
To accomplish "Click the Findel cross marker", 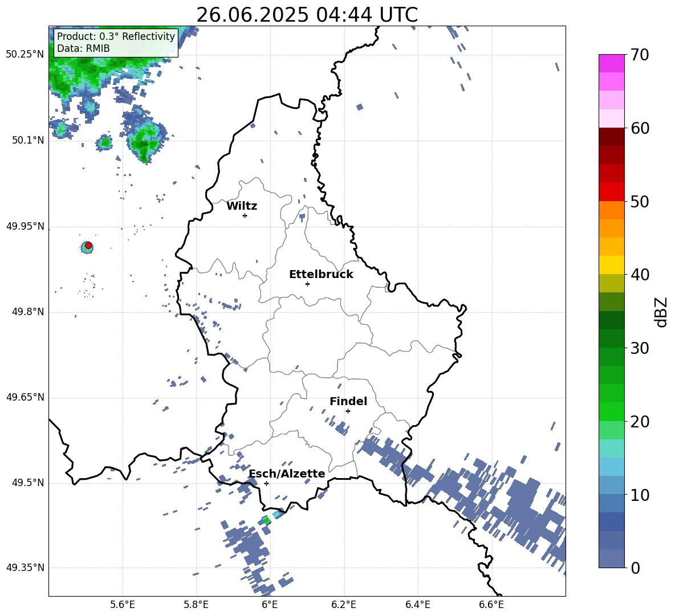I will click(348, 411).
